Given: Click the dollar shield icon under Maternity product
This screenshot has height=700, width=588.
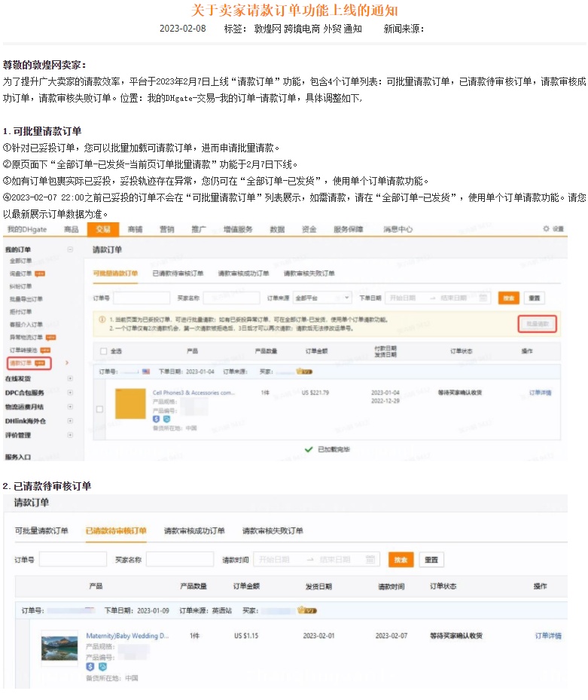Looking at the screenshot, I should click(x=90, y=667).
